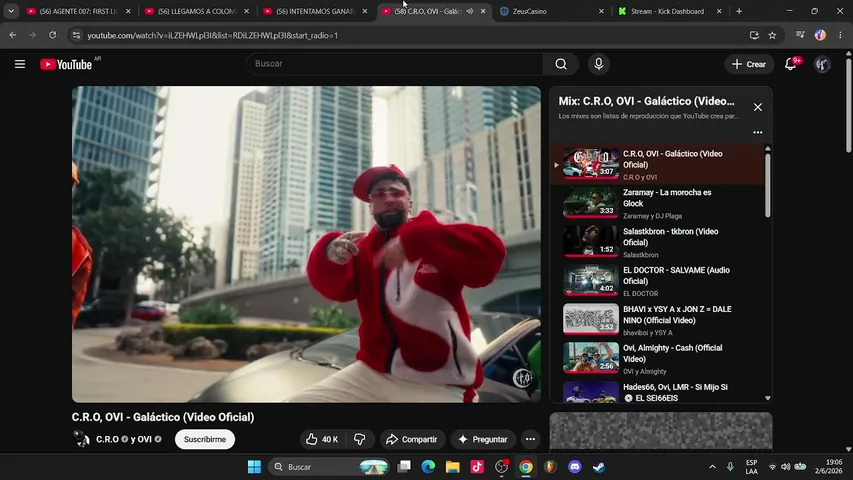
Task: Play EL DOCTOR - SALVAME from the mix
Action: (657, 281)
